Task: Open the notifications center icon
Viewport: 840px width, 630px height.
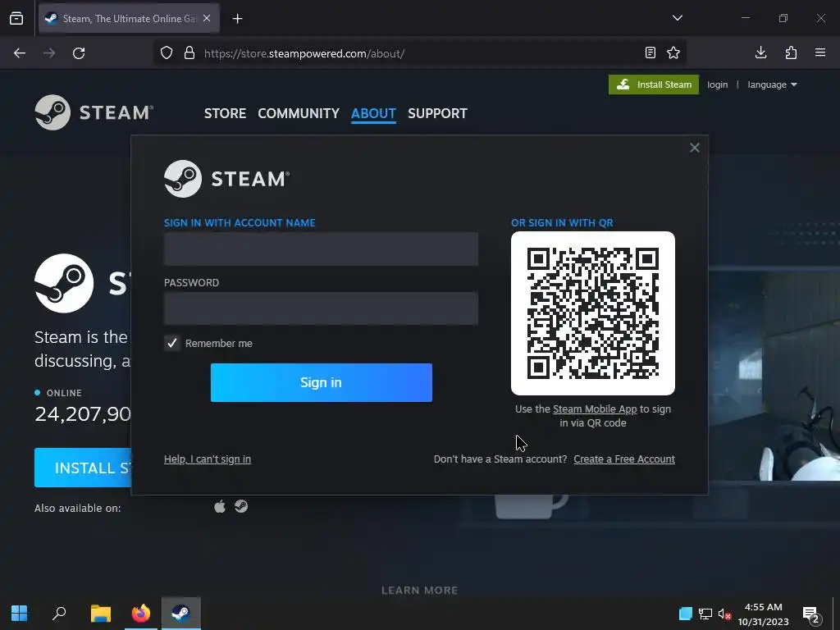Action: tap(811, 614)
